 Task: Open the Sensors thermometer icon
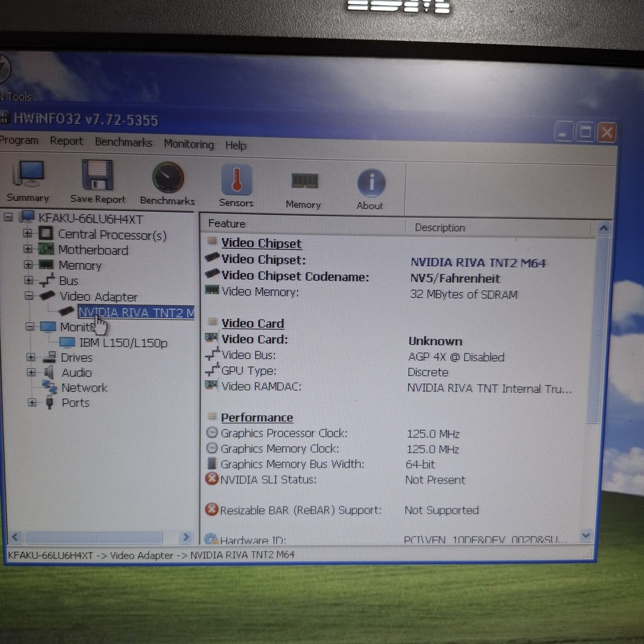pyautogui.click(x=236, y=180)
